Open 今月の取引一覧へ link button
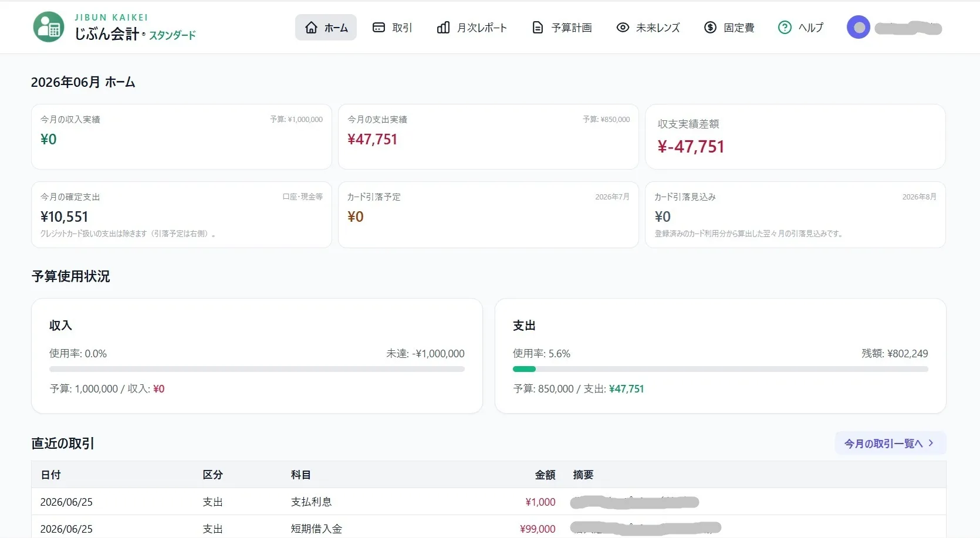The image size is (980, 538). [890, 443]
